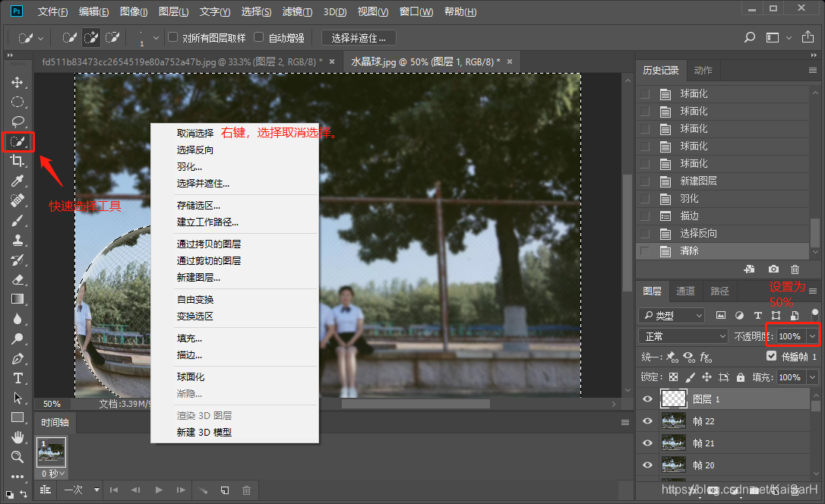
Task: Select the Rectangle shape tool
Action: (x=17, y=417)
